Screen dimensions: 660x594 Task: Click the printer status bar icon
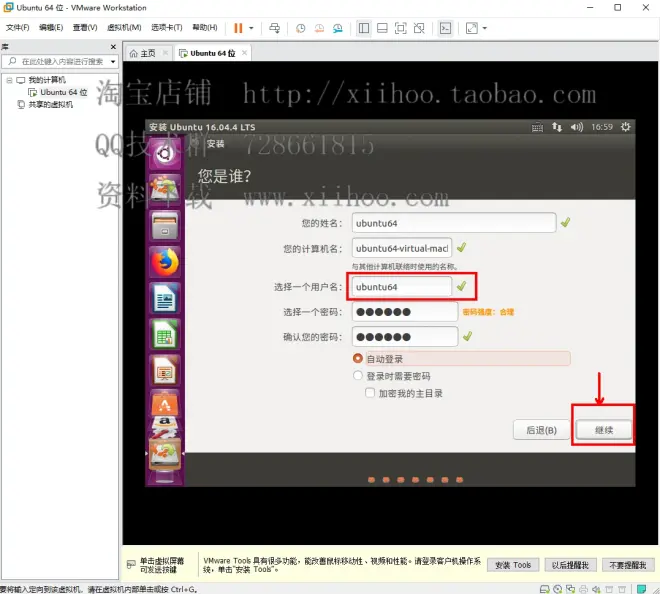[583, 589]
